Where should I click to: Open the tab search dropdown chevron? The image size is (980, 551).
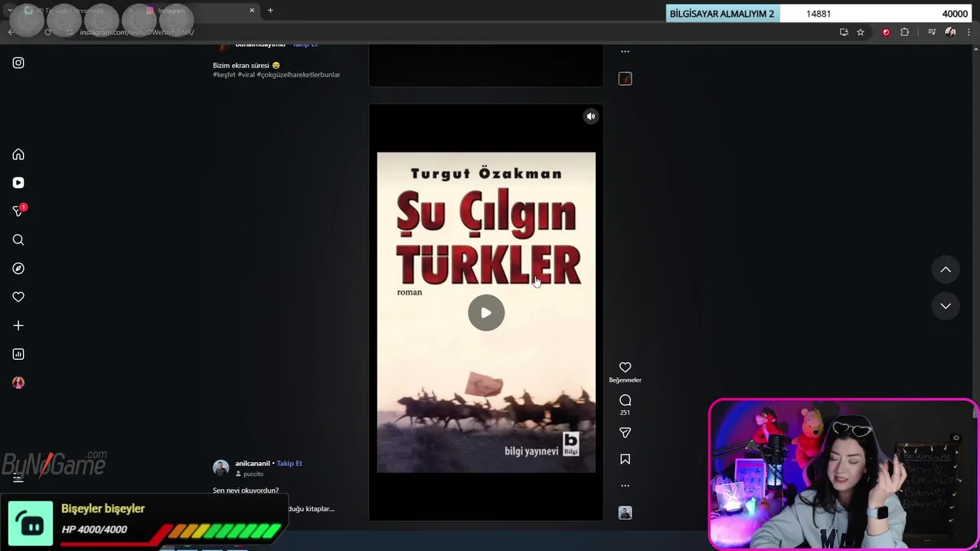(9, 11)
